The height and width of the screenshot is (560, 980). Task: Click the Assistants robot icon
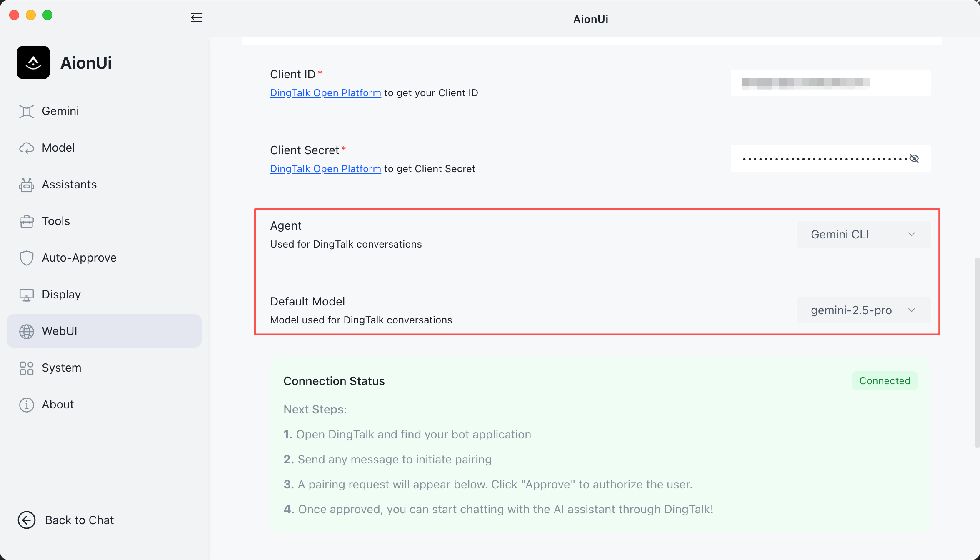coord(27,185)
